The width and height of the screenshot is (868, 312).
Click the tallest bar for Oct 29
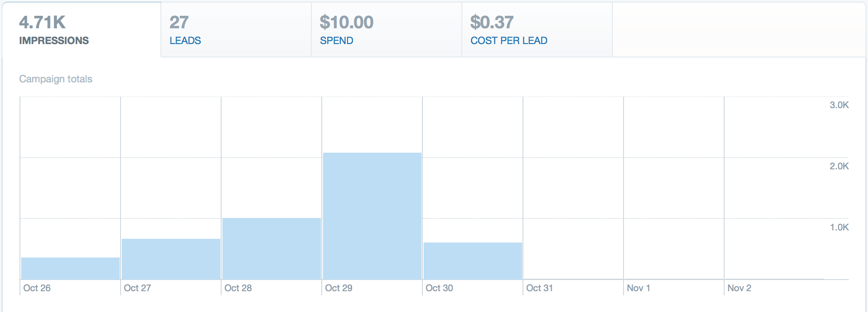click(372, 216)
